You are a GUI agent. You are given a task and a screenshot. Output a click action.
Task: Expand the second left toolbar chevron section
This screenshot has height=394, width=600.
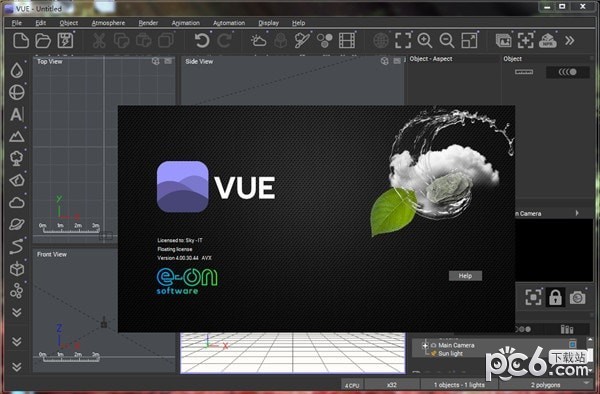coord(16,341)
